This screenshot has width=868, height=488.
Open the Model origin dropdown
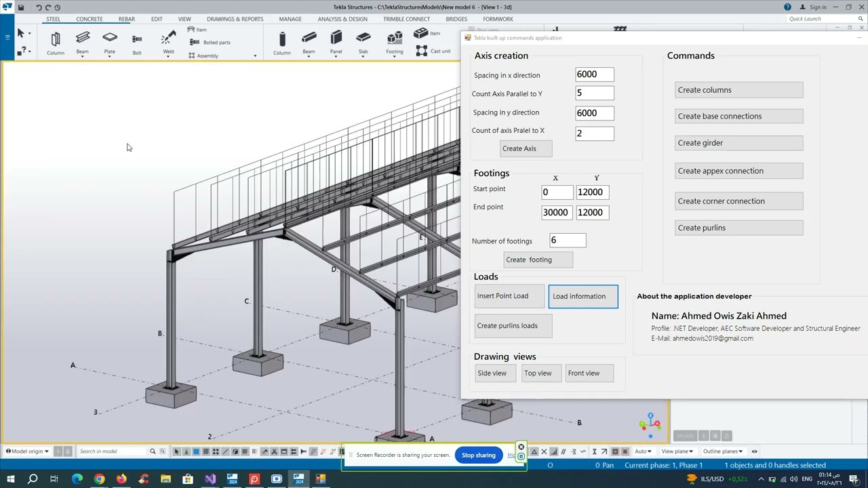[x=27, y=451]
